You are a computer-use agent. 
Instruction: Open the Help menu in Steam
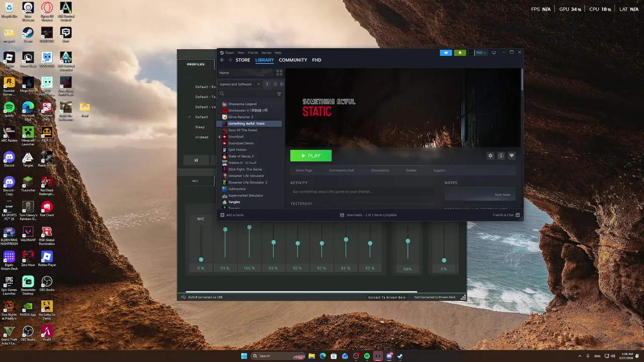coord(278,52)
